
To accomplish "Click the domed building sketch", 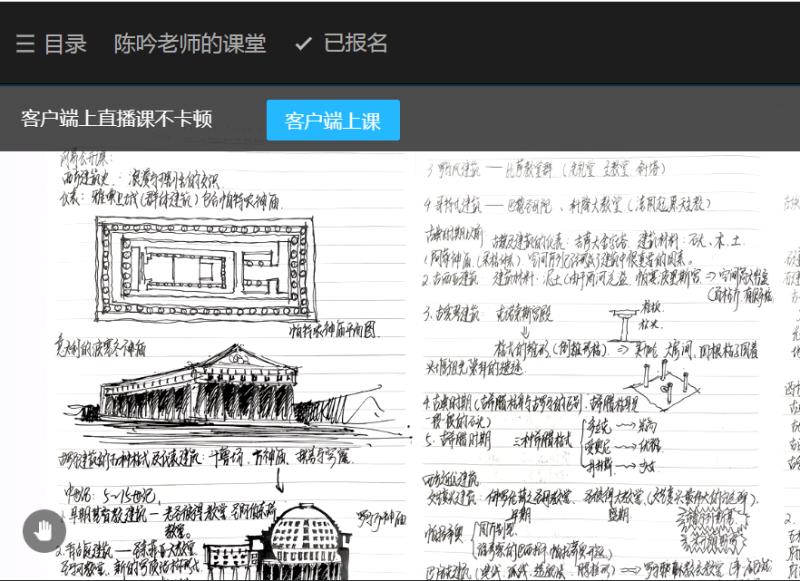I will (300, 540).
